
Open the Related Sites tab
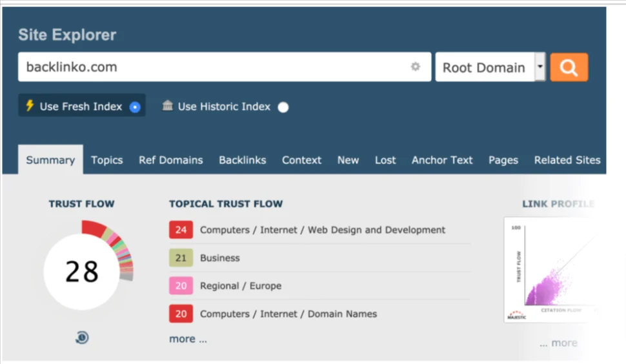click(567, 160)
